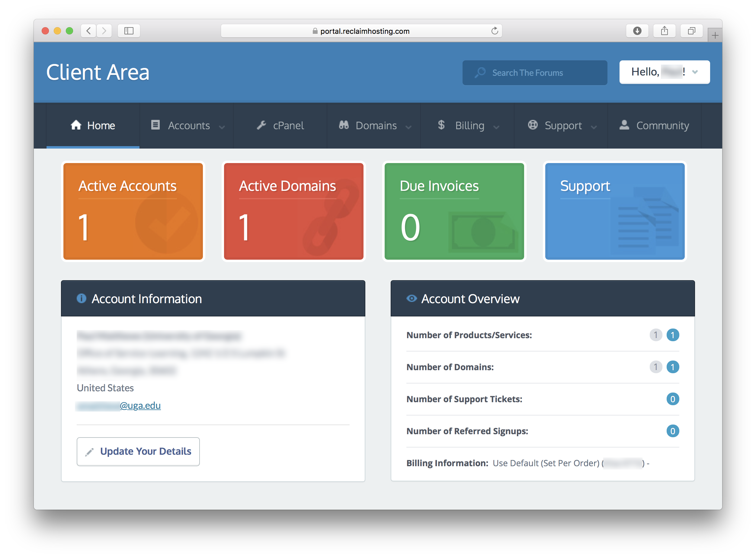Click the Account Information info icon
The image size is (756, 558).
click(82, 298)
